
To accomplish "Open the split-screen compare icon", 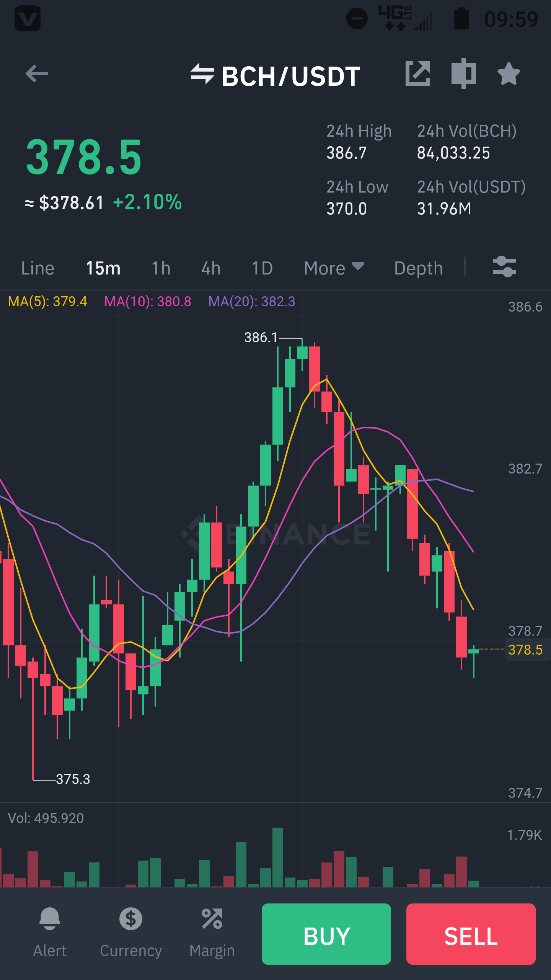I will coord(463,73).
